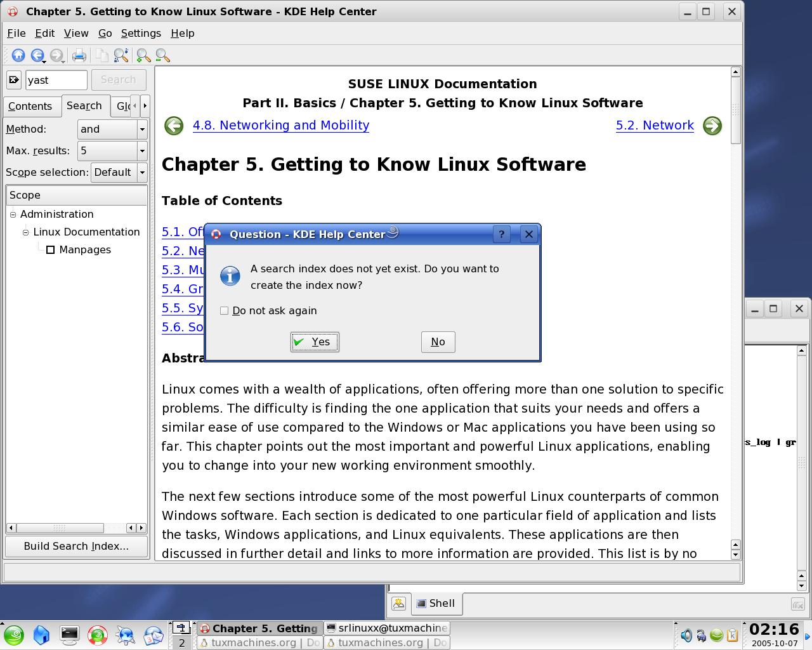This screenshot has height=650, width=812.
Task: Click No in the question dialog
Action: pos(438,342)
